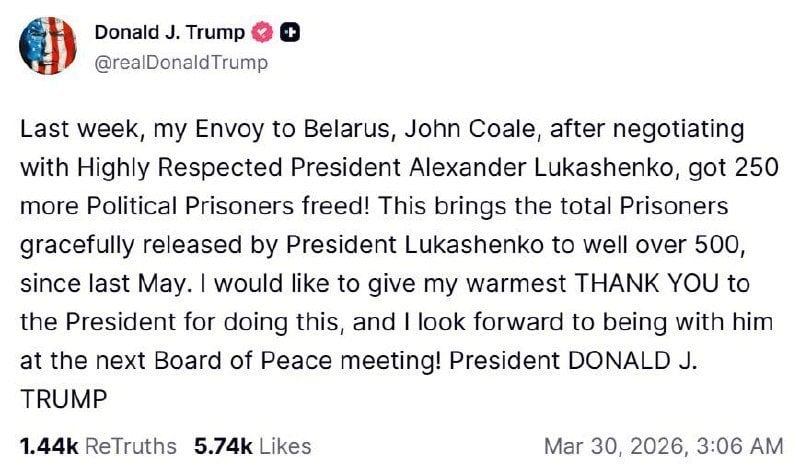Open Donald J. Trump's profile avatar
Viewport: 800px width, 474px height.
pyautogui.click(x=50, y=47)
